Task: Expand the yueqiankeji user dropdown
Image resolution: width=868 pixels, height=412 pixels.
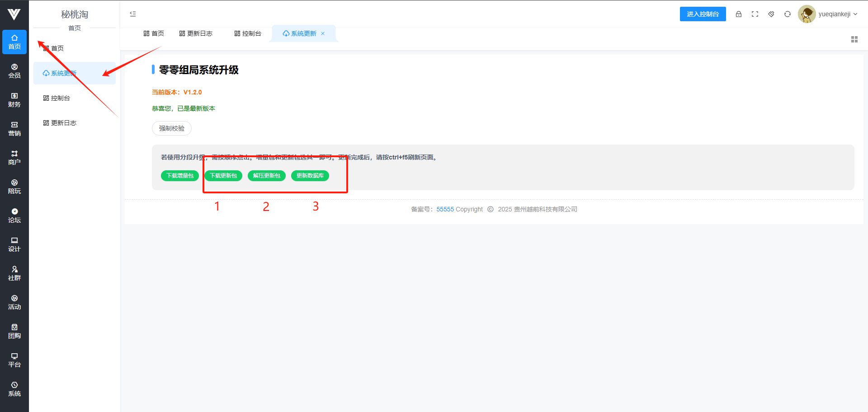Action: tap(837, 14)
